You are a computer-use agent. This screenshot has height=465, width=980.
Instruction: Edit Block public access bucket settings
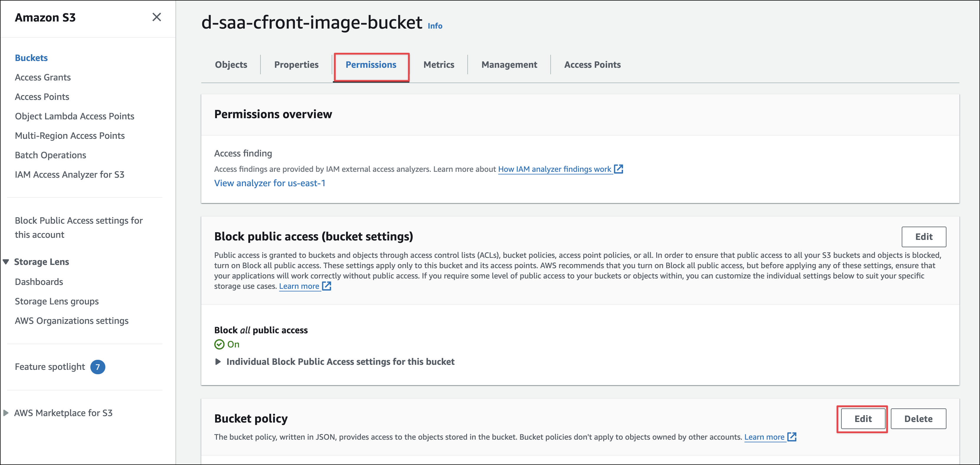point(923,237)
